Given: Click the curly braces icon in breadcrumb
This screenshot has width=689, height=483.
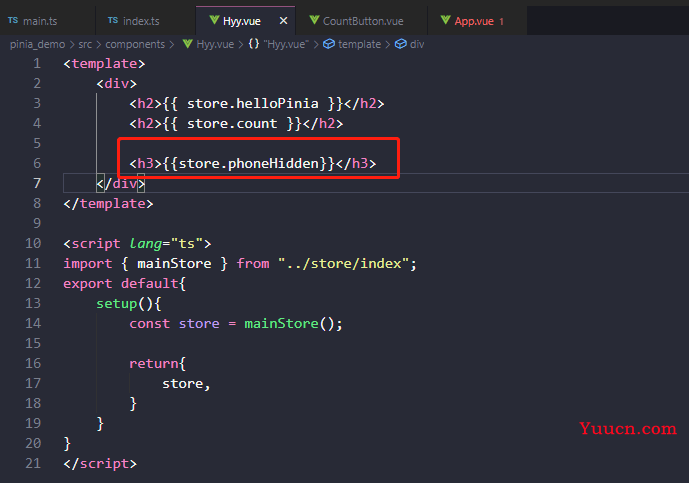Looking at the screenshot, I should pos(254,44).
